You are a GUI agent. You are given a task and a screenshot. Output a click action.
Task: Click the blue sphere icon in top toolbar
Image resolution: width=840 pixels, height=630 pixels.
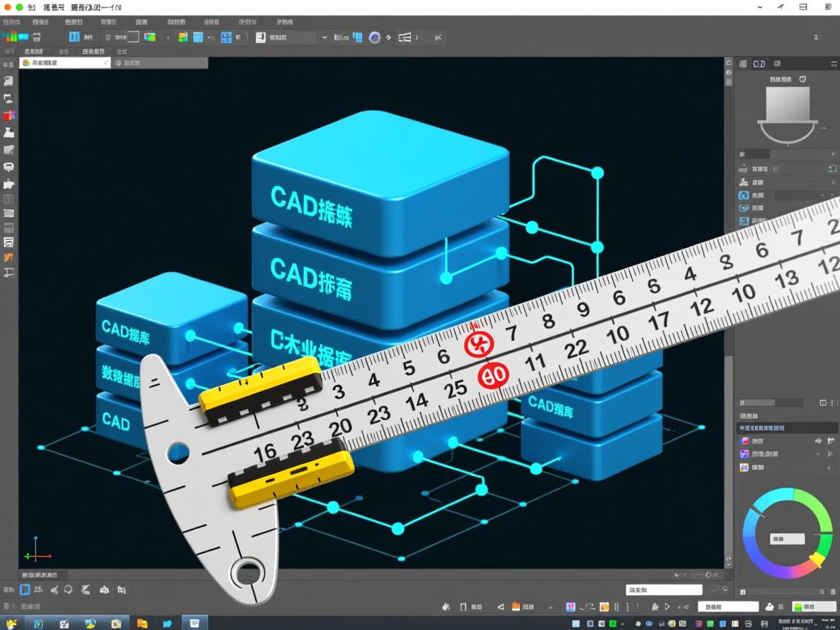(x=374, y=37)
